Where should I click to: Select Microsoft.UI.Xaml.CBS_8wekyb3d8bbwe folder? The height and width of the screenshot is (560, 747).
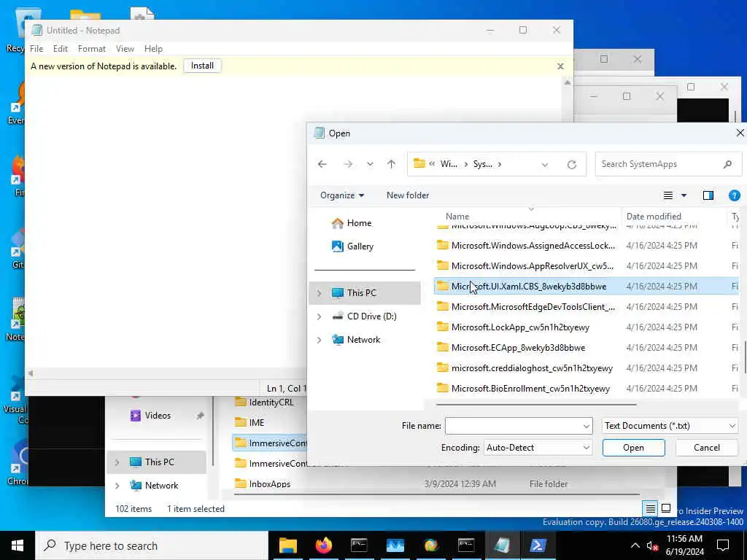[x=586, y=286]
